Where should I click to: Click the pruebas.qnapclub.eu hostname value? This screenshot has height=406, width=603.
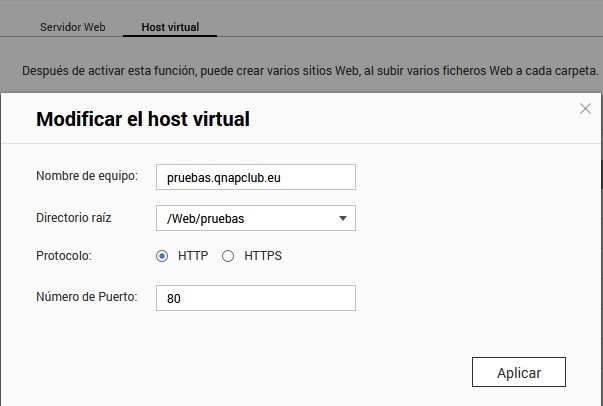[x=226, y=177]
